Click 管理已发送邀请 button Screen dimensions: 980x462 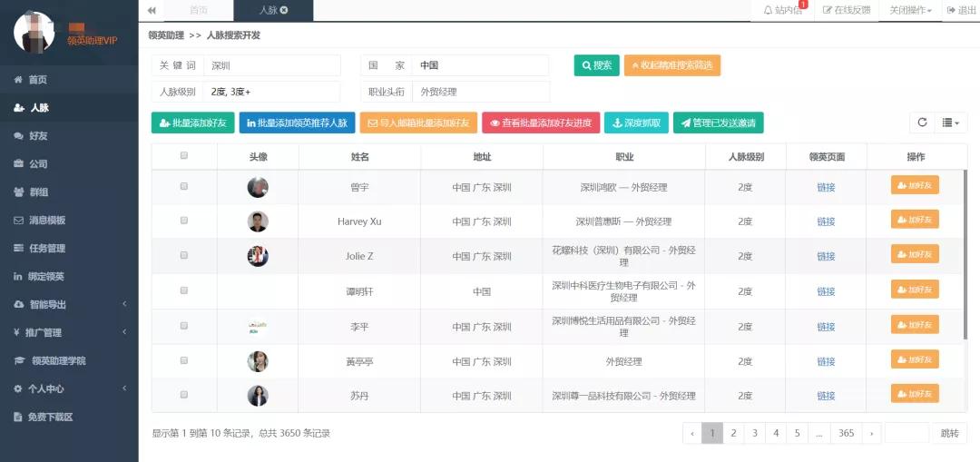(x=719, y=123)
